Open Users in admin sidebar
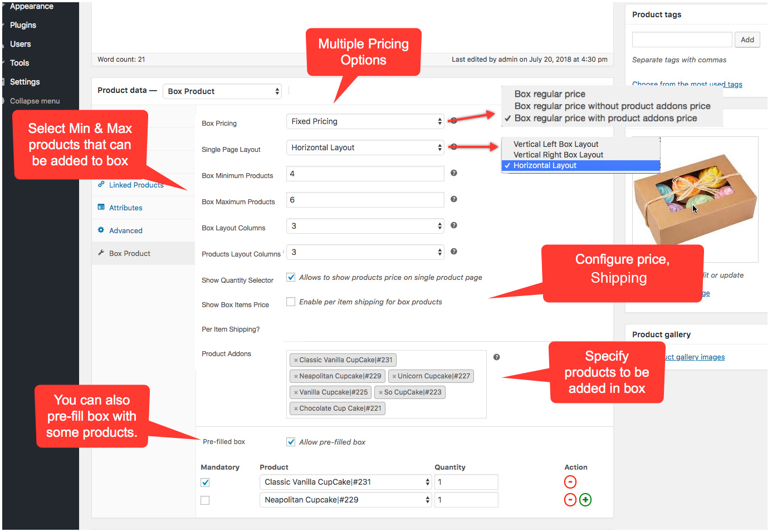Viewport: 782px width, 532px height. pos(21,44)
